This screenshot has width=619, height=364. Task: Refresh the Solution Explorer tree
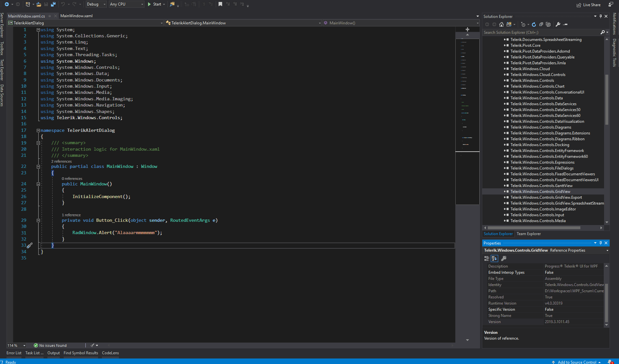click(534, 24)
